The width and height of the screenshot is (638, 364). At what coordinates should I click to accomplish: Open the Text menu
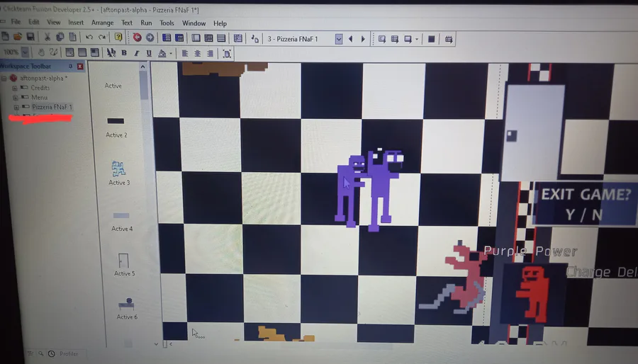tap(127, 23)
